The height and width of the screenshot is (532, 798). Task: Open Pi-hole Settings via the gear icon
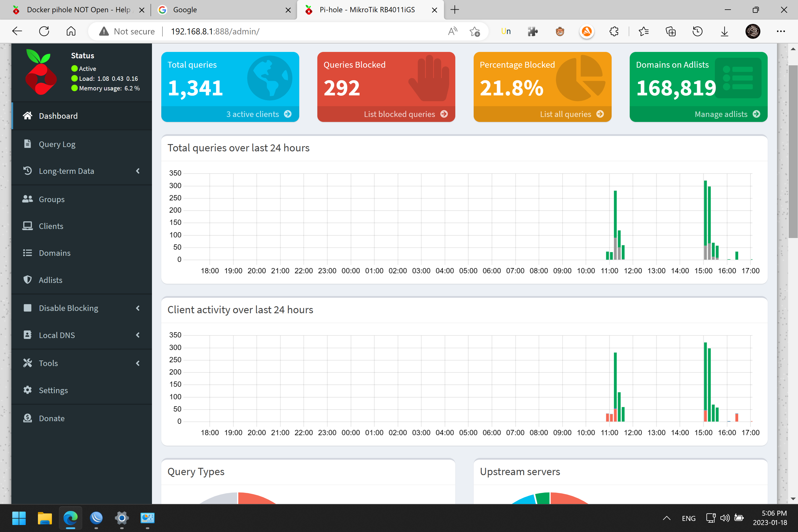click(27, 390)
